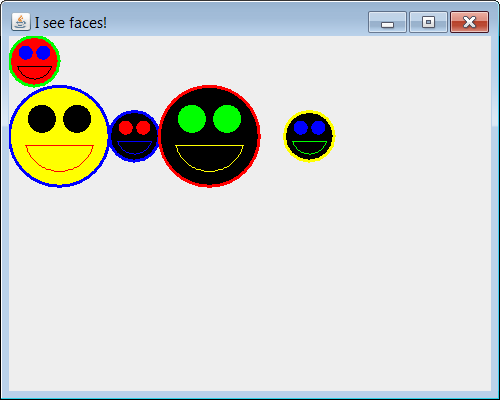The image size is (500, 400).
Task: Click the left black eye of yellow face
Action: 42,119
